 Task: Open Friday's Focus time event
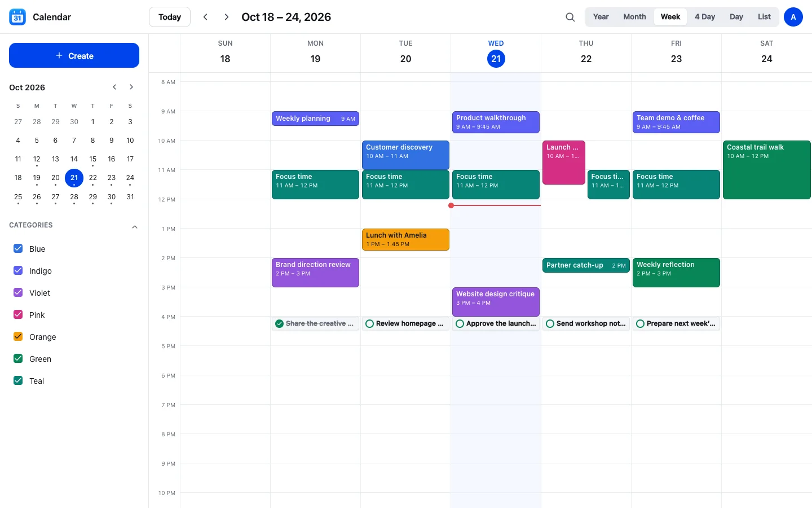676,185
